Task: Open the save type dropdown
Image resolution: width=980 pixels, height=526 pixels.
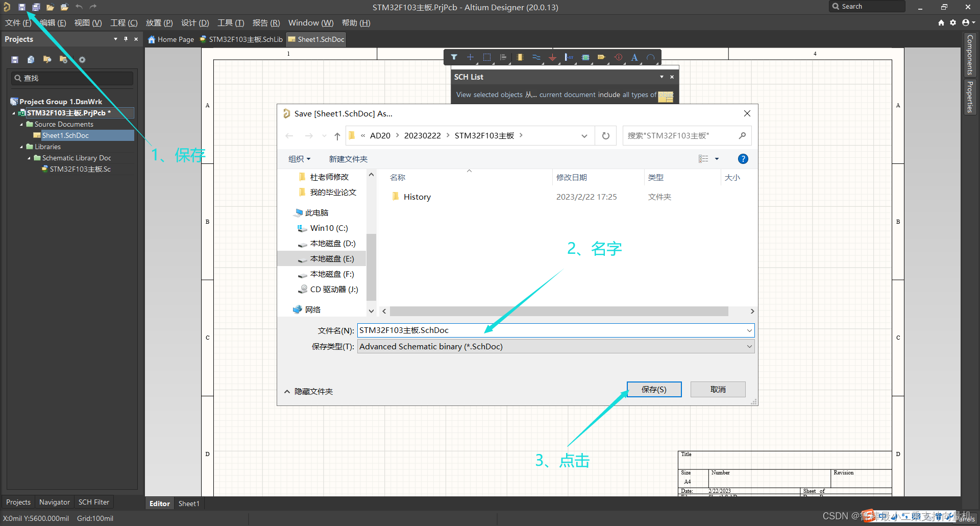Action: [749, 346]
